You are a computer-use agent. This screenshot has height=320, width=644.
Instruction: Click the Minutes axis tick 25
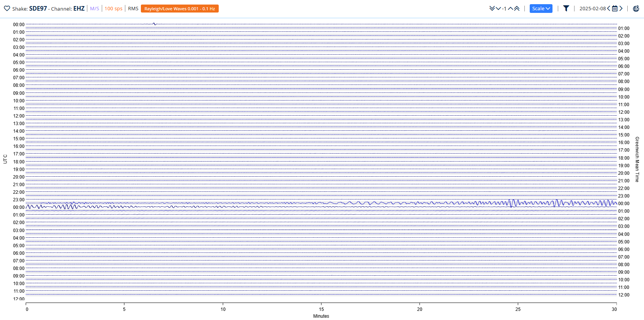[x=518, y=309]
